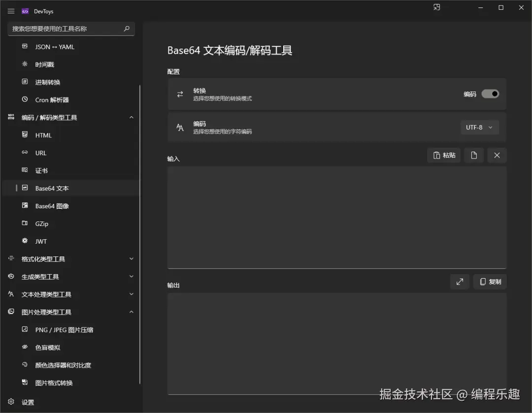The height and width of the screenshot is (413, 532).
Task: Click the 图片处理类型工具 image icon
Action: pyautogui.click(x=11, y=311)
